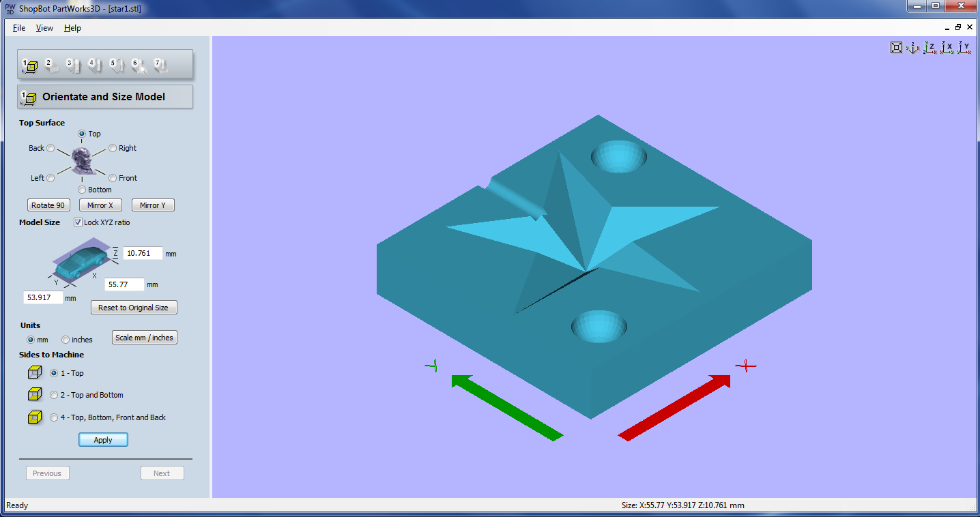Click the 'Model Size' section label

40,222
